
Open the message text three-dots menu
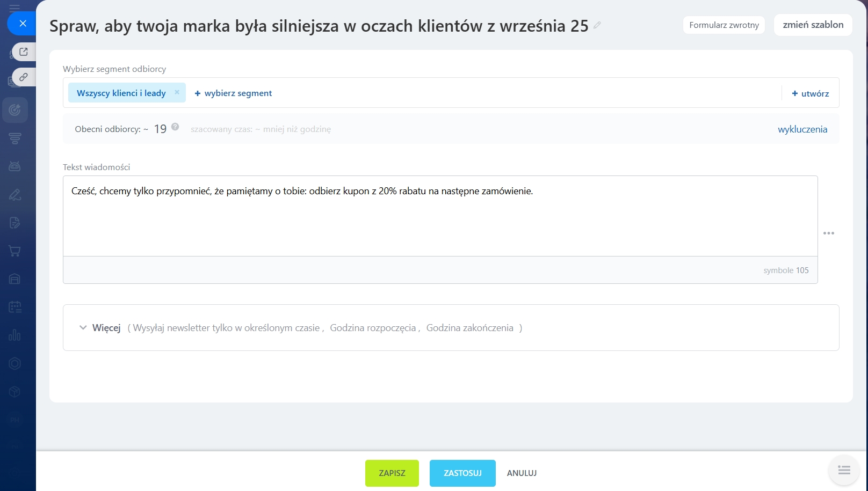pos(829,233)
